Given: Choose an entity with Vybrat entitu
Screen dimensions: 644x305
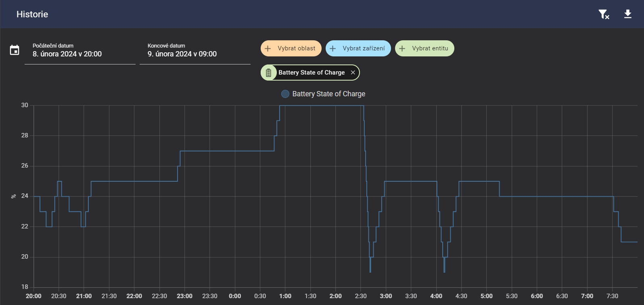Looking at the screenshot, I should click(424, 48).
